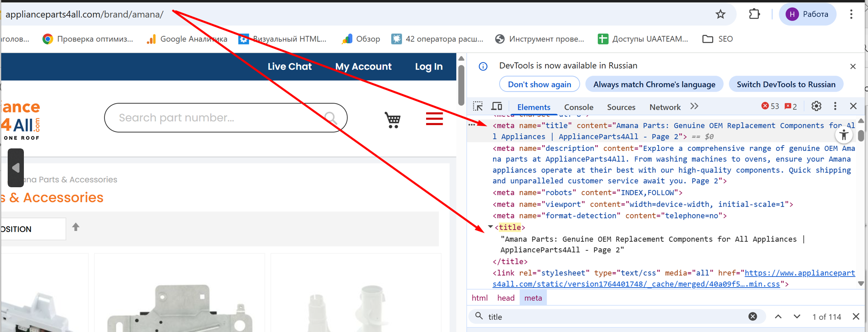Open the red hamburger site menu
The width and height of the screenshot is (868, 332).
434,119
